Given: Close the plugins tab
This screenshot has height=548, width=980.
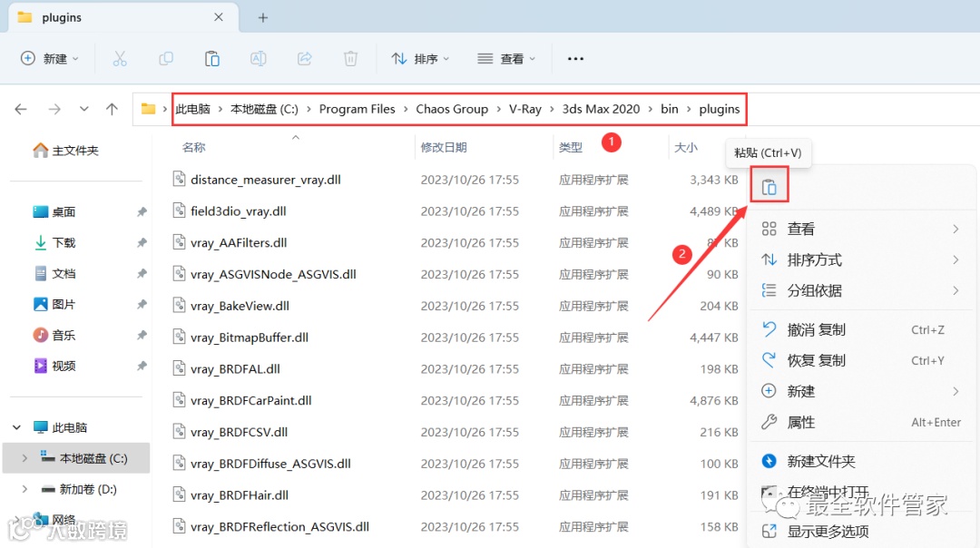Looking at the screenshot, I should [218, 17].
